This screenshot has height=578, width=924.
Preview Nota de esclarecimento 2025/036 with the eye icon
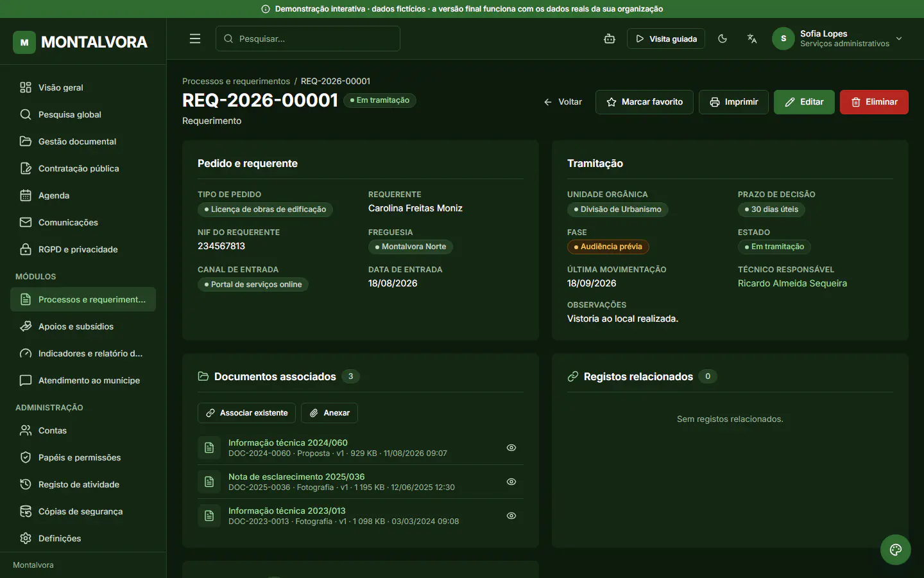click(511, 482)
